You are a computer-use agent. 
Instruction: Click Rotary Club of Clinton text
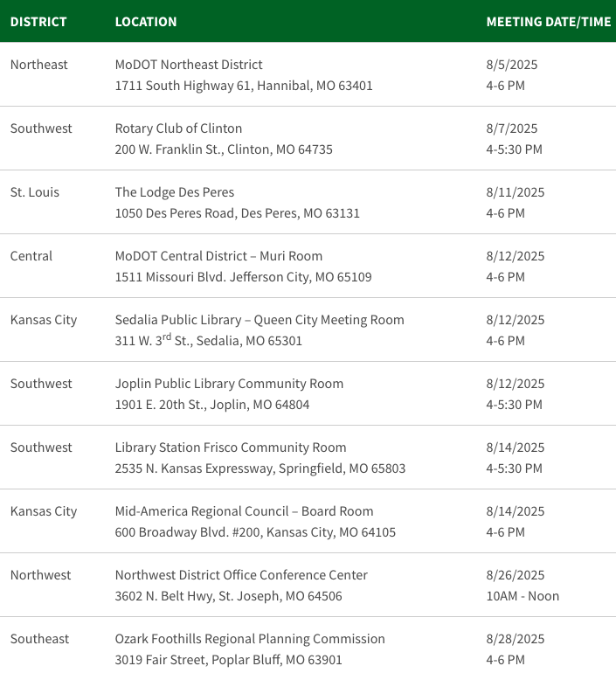tap(178, 128)
